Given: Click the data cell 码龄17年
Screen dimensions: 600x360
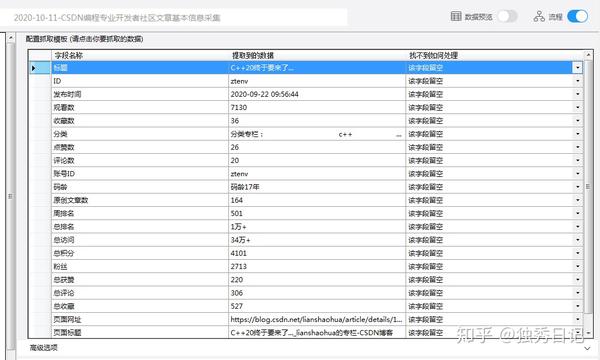Looking at the screenshot, I should (317, 187).
